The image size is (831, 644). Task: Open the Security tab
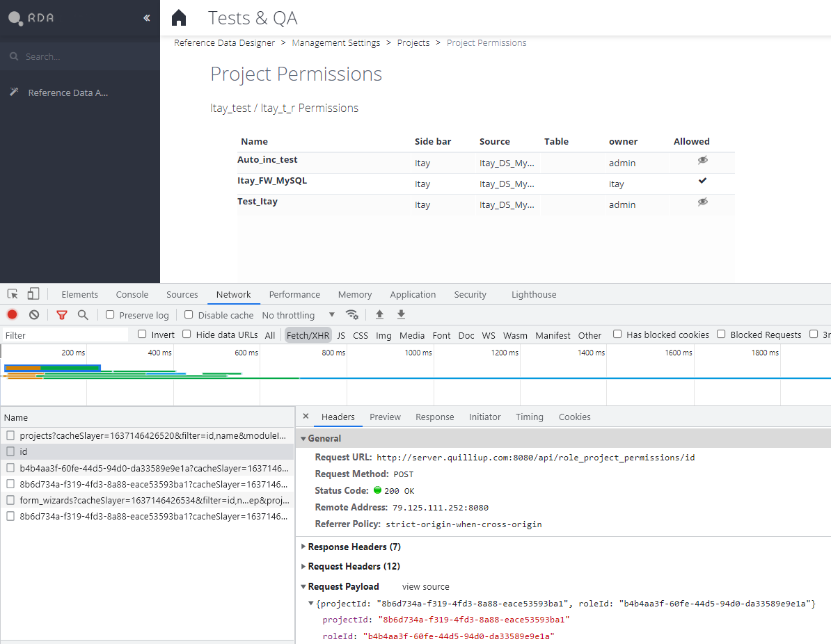[x=470, y=294]
